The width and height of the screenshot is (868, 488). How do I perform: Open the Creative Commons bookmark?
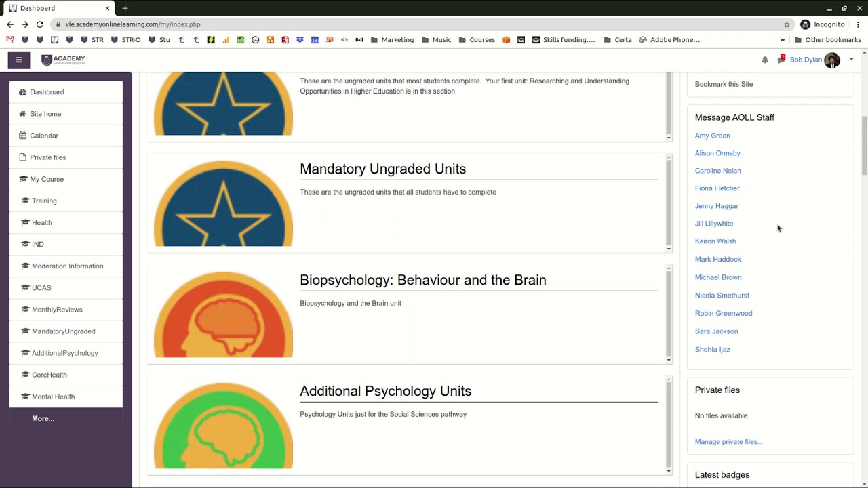tap(255, 40)
